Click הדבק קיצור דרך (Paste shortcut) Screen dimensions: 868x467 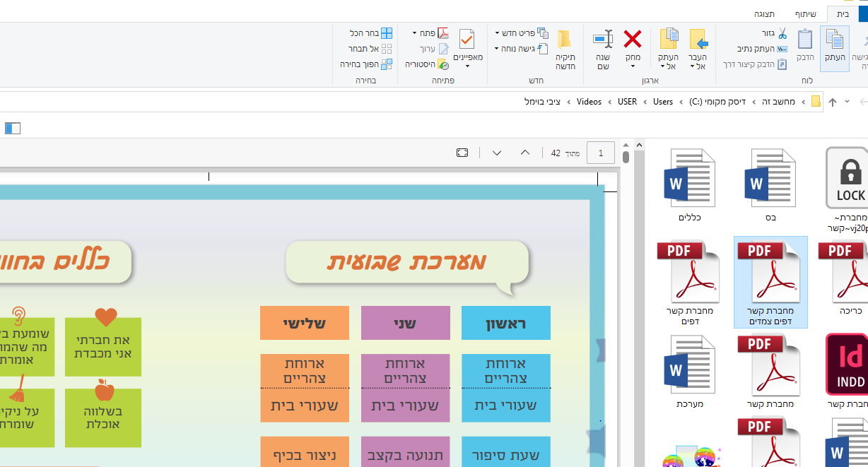(754, 64)
